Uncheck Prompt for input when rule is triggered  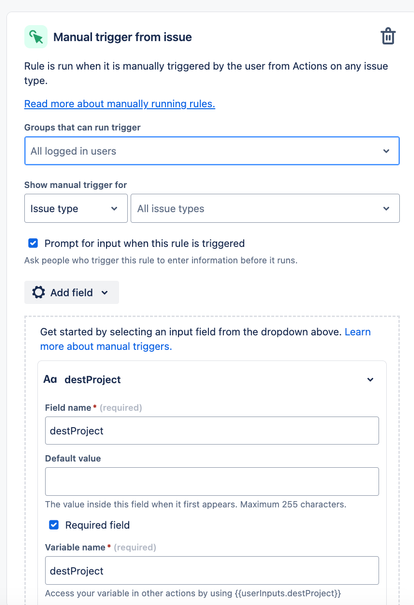pyautogui.click(x=33, y=243)
